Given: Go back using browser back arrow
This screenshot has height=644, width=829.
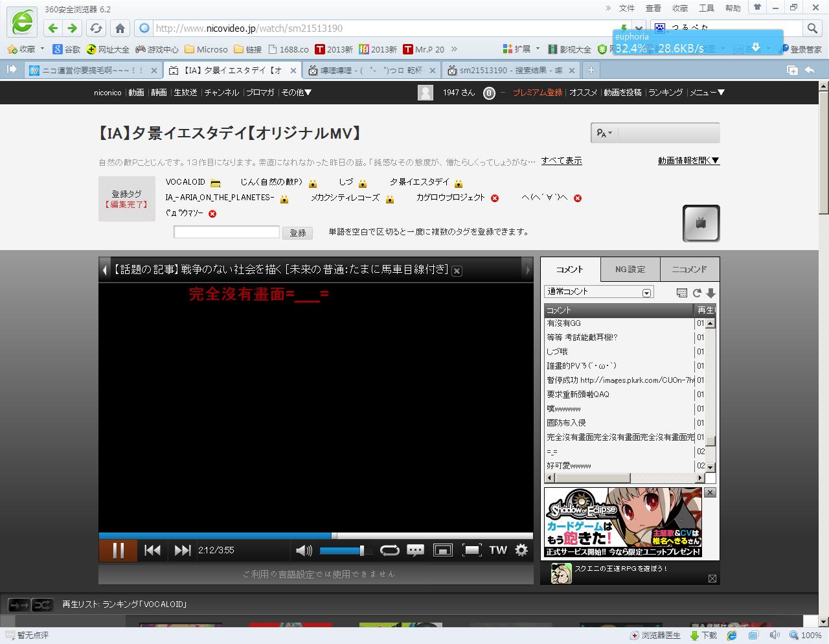Looking at the screenshot, I should [53, 29].
